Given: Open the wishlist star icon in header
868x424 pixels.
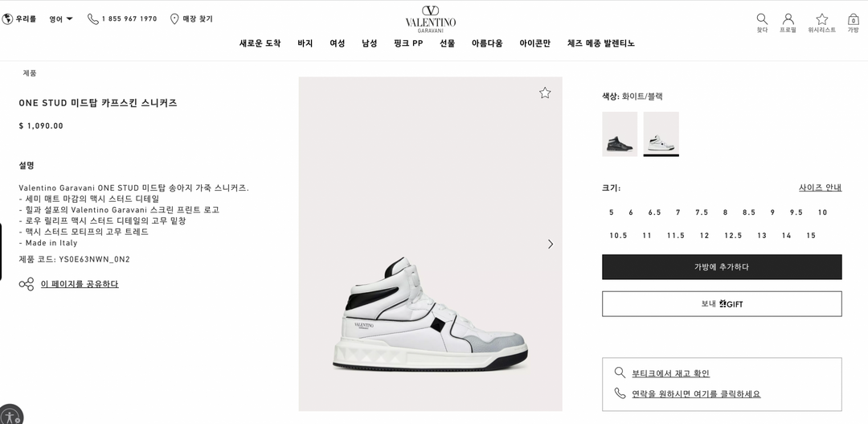Looking at the screenshot, I should (822, 19).
